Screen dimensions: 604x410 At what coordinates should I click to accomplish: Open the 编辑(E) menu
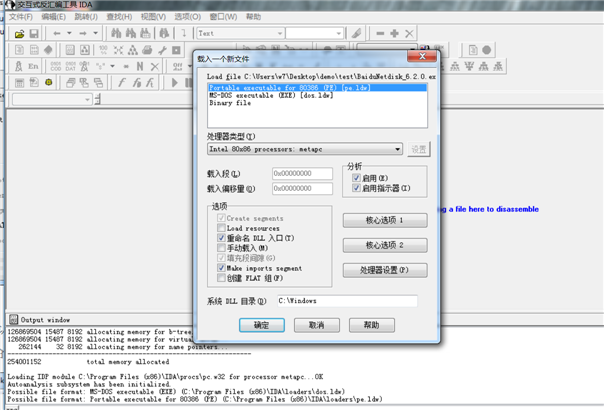pyautogui.click(x=54, y=17)
